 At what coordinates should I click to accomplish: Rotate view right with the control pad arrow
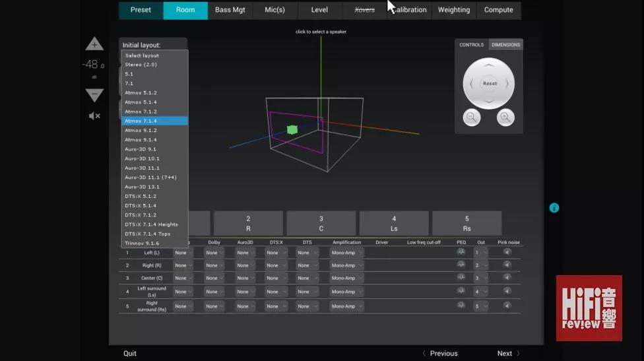507,84
